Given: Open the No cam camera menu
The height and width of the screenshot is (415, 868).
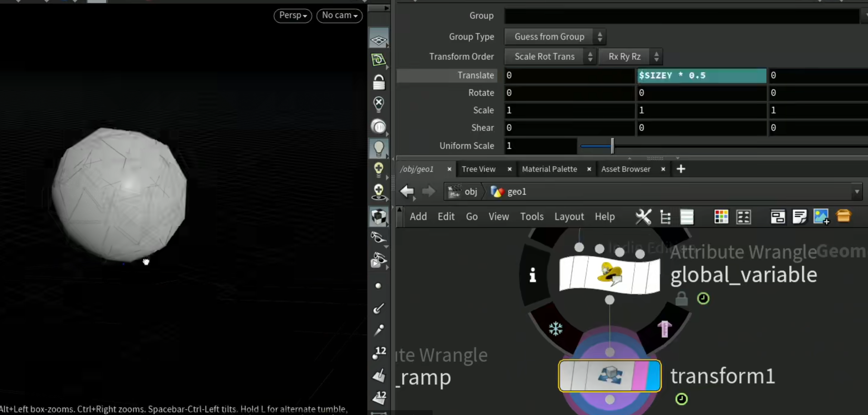Looking at the screenshot, I should [340, 15].
